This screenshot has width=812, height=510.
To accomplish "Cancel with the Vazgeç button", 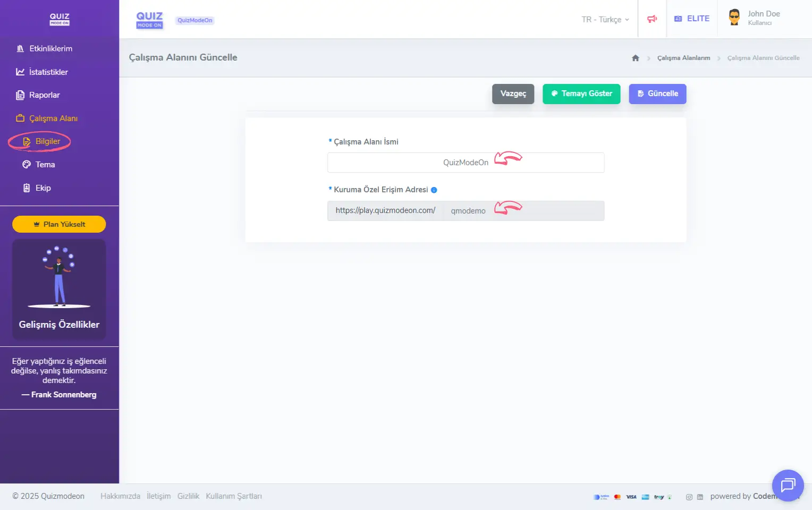I will tap(513, 94).
